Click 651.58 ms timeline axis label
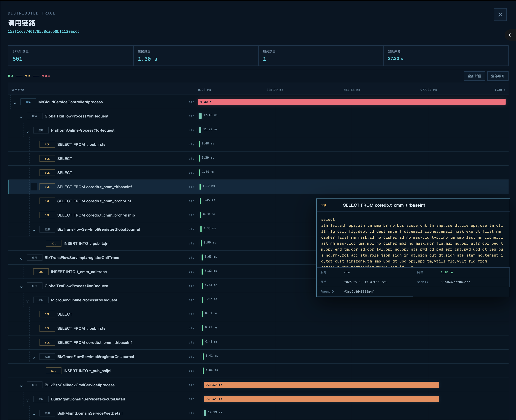The height and width of the screenshot is (420, 516). [352, 90]
